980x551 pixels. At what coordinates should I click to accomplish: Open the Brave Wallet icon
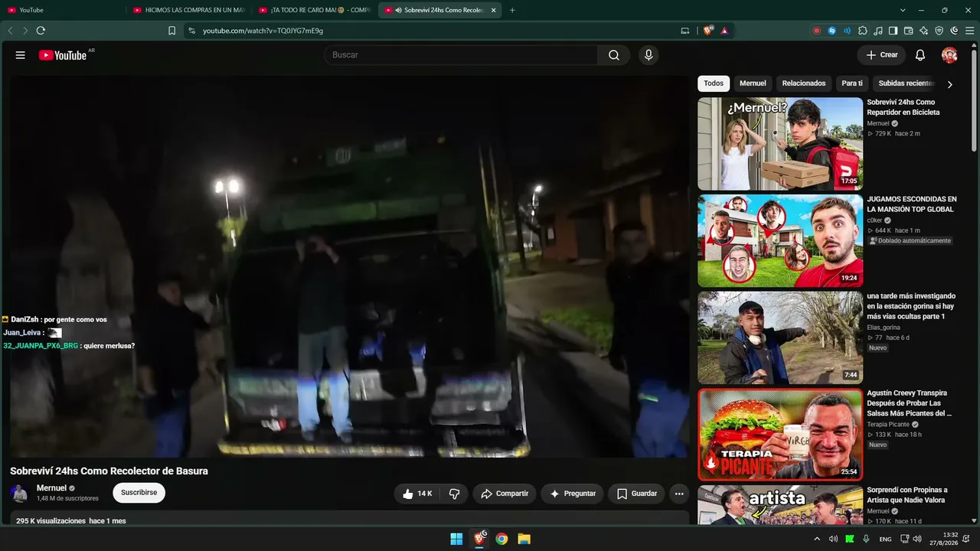tap(909, 31)
